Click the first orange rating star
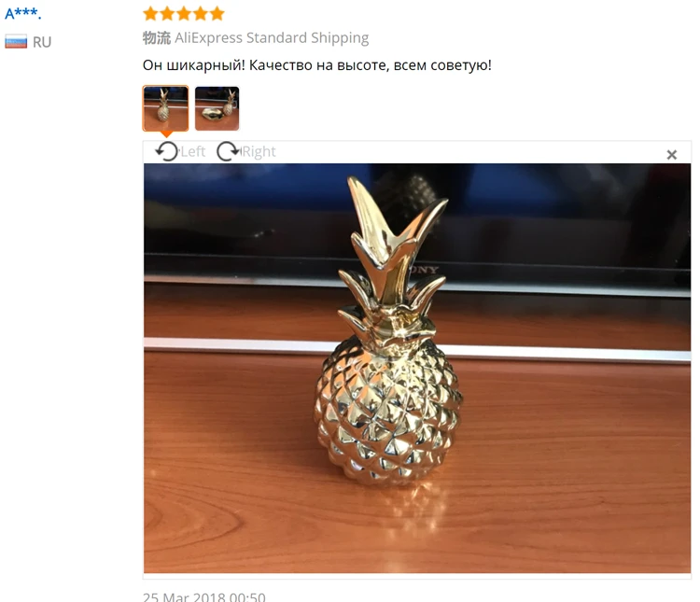700x602 pixels. (x=151, y=13)
